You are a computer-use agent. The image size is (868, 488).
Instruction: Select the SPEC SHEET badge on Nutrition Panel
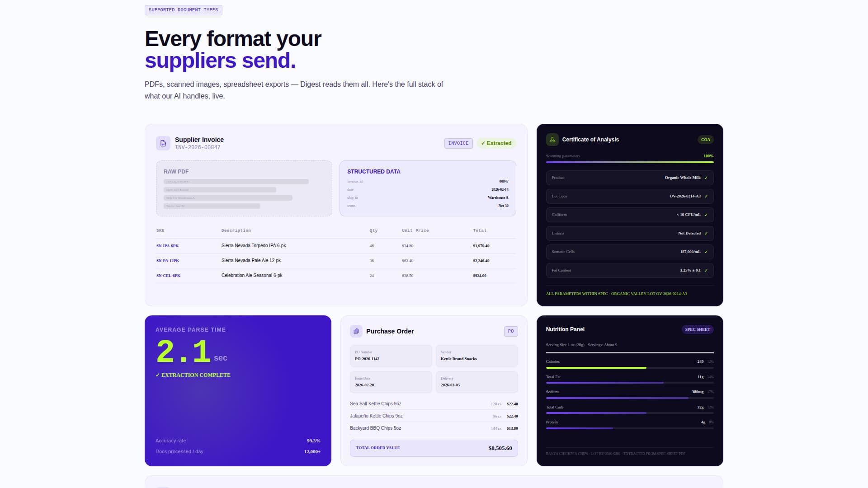698,329
